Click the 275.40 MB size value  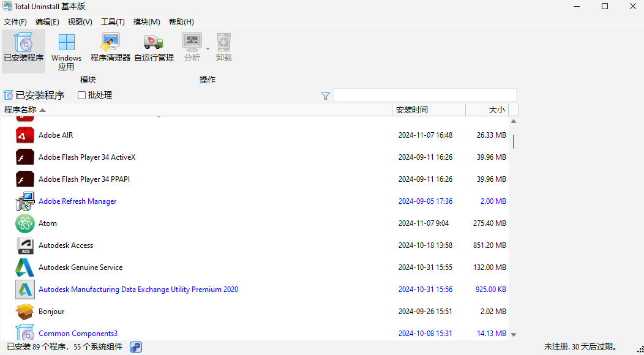pyautogui.click(x=490, y=223)
